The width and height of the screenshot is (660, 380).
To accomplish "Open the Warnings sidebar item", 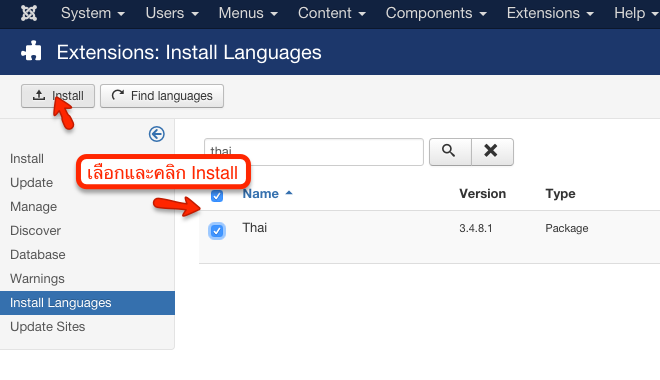I will pyautogui.click(x=37, y=279).
